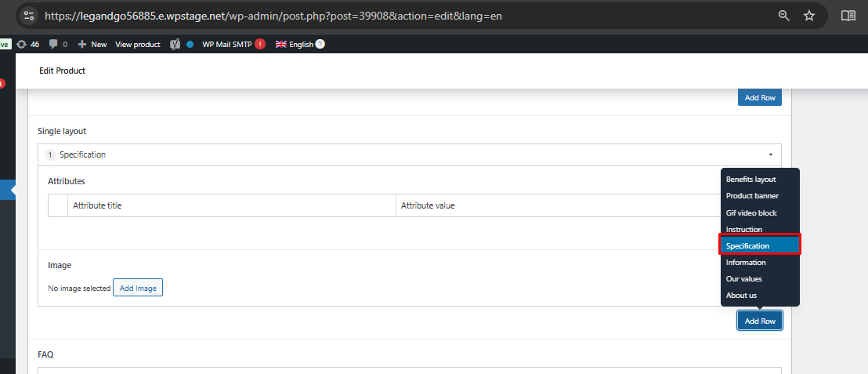The image size is (868, 374).
Task: Click the Add Image button
Action: [x=138, y=289]
